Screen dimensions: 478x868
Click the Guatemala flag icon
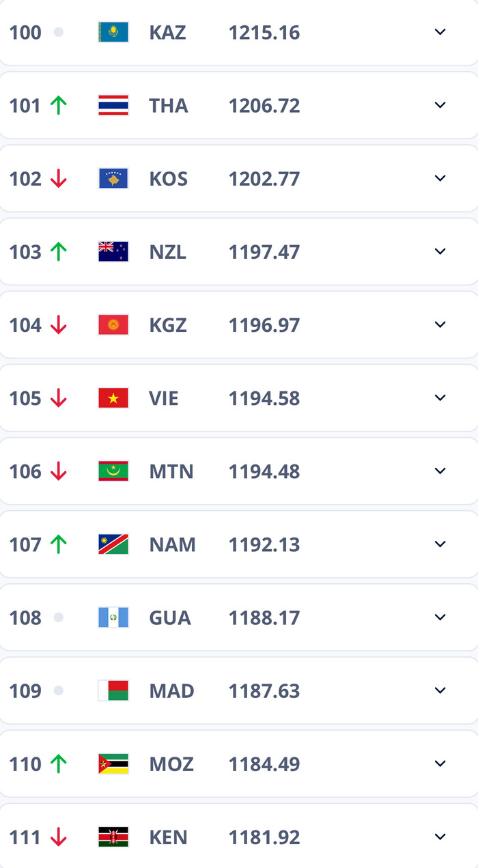pos(112,617)
